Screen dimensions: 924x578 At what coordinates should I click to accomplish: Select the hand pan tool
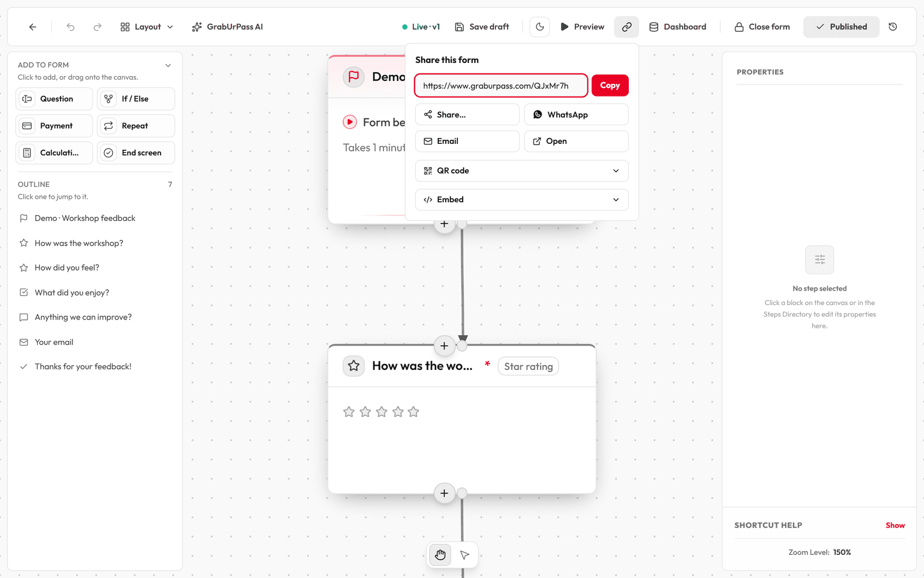tap(440, 555)
